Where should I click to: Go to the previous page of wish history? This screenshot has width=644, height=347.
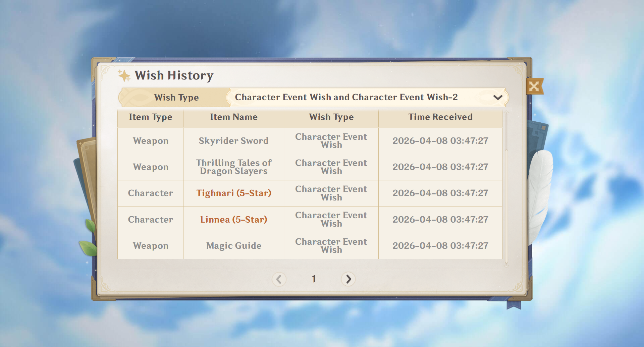click(279, 279)
